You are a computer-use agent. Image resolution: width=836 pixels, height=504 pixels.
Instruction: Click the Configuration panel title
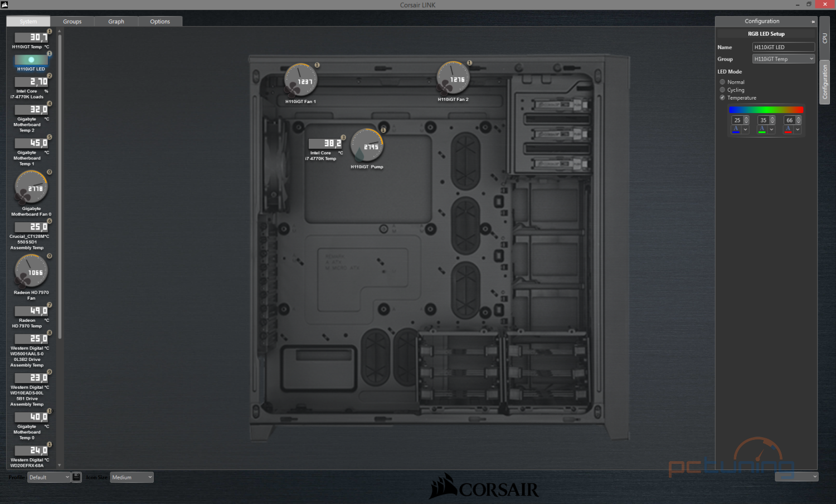[762, 21]
